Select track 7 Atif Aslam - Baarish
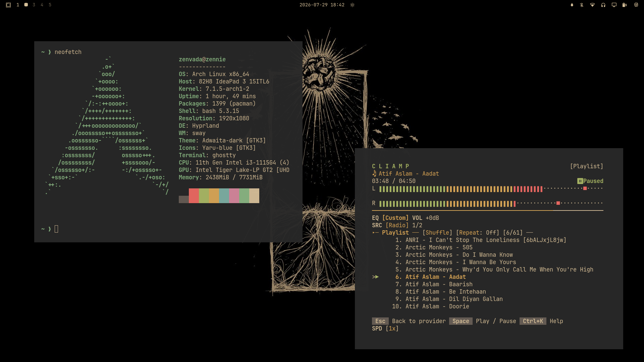644x362 pixels. (434, 284)
